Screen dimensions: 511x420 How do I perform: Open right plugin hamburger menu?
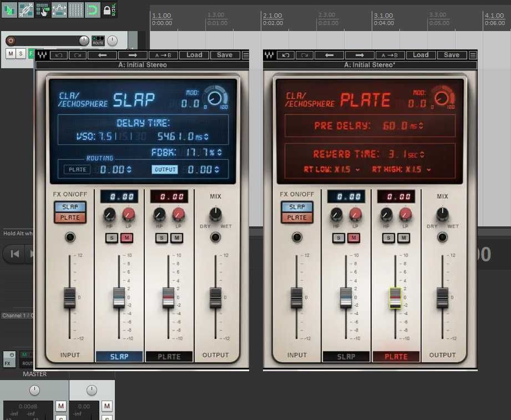473,55
